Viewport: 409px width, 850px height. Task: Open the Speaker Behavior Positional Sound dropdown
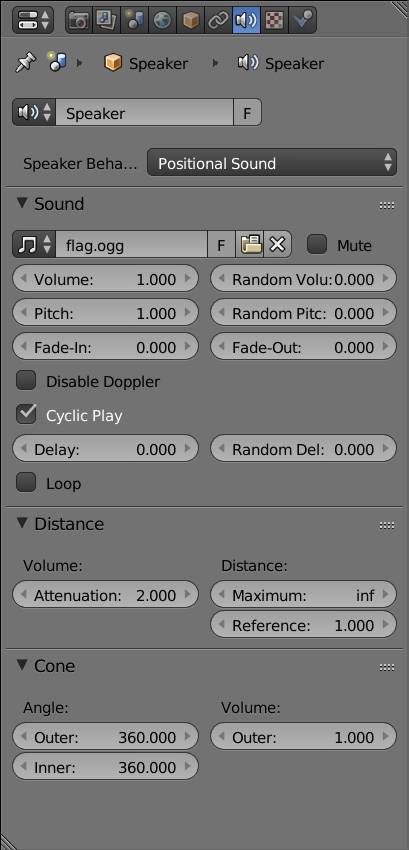click(272, 163)
